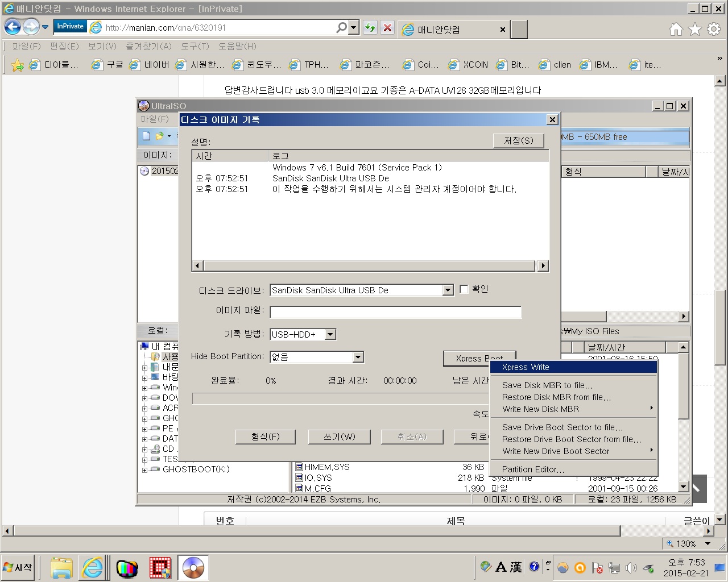Viewport: 728px width, 582px height.
Task: Open the IE Tools gear icon
Action: 714,30
